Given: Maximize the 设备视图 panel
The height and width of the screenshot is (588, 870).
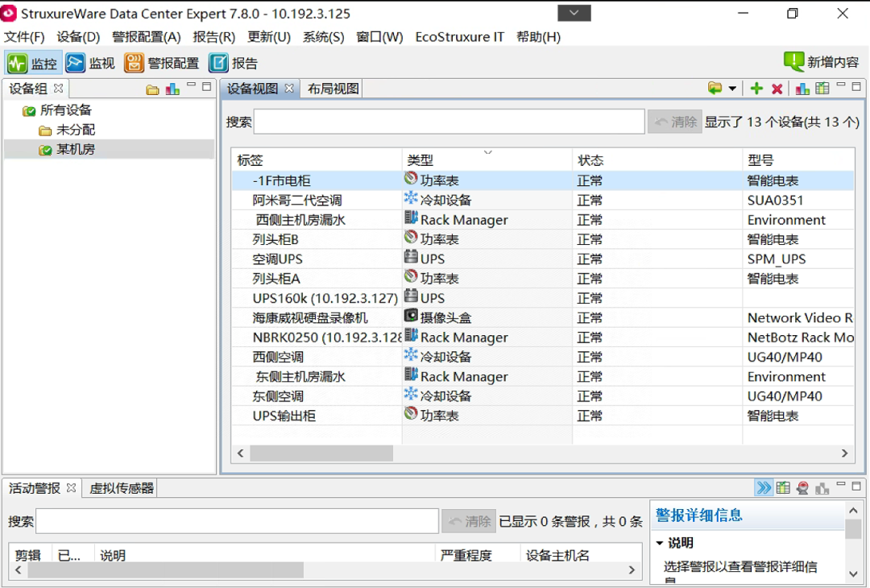Looking at the screenshot, I should point(856,86).
